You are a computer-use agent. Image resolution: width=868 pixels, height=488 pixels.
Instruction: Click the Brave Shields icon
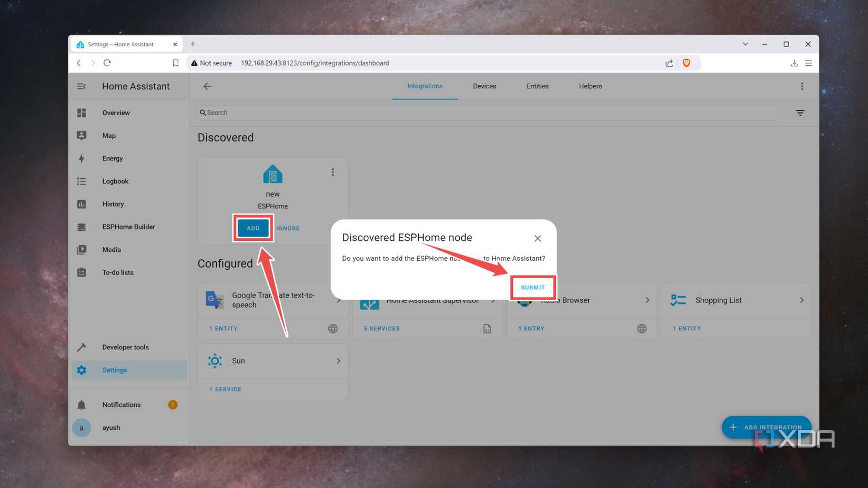pos(687,63)
